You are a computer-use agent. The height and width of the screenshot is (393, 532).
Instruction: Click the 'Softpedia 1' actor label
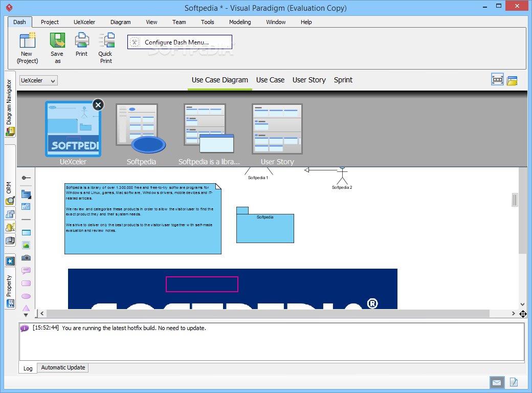tap(258, 178)
